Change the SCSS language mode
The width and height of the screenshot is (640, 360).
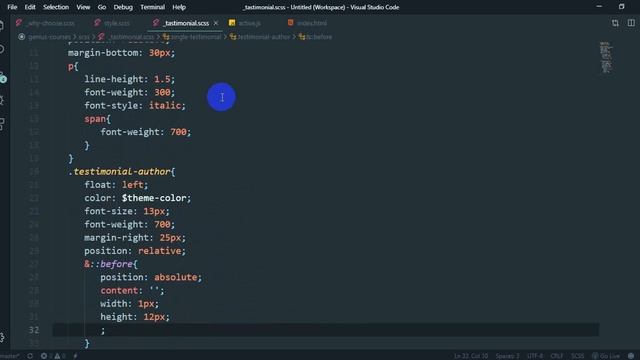click(x=577, y=356)
